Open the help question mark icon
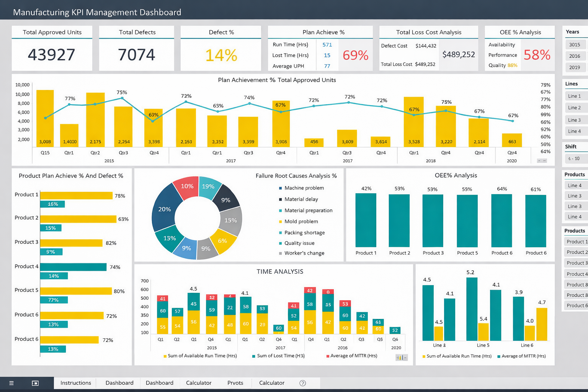The height and width of the screenshot is (392, 588). (x=302, y=383)
